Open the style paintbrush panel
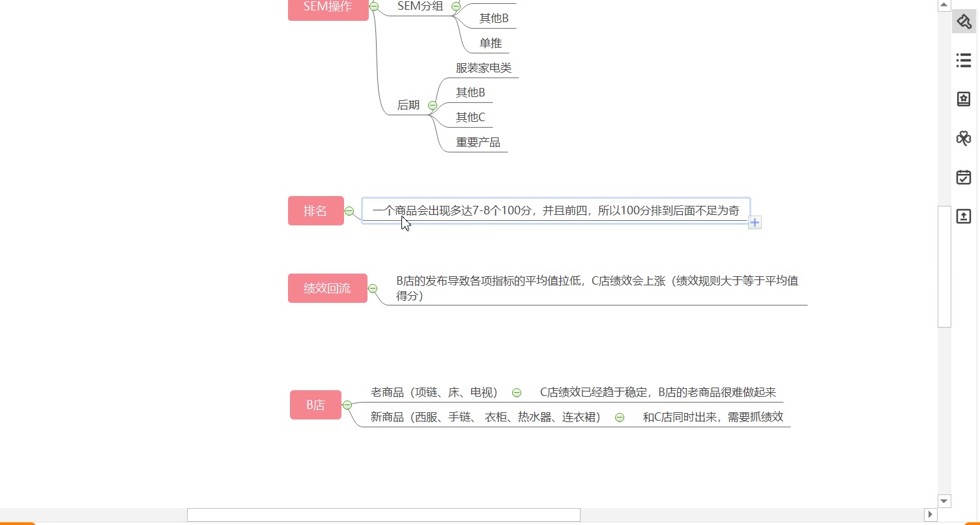 tap(963, 21)
